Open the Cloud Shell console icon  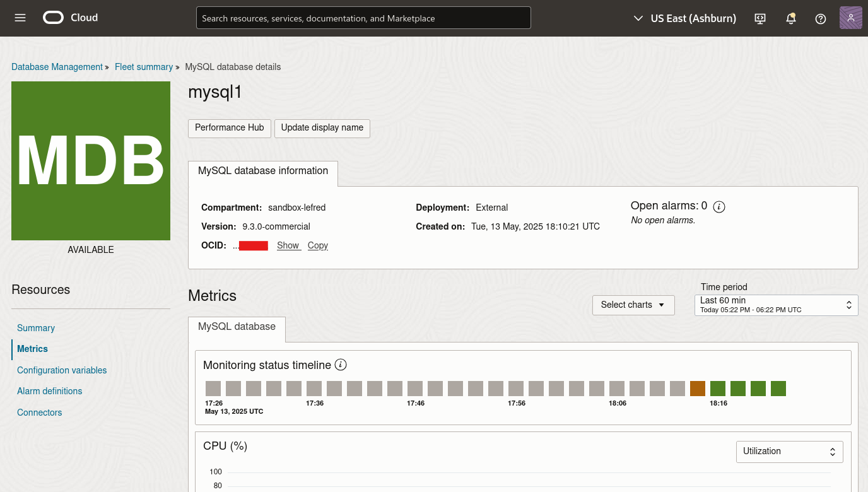[x=759, y=18]
